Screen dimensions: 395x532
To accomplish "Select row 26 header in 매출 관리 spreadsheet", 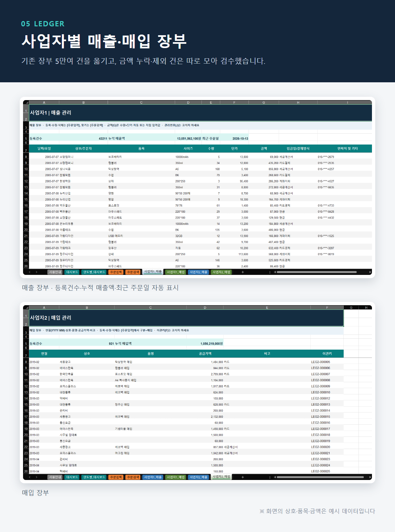I will tap(26, 266).
